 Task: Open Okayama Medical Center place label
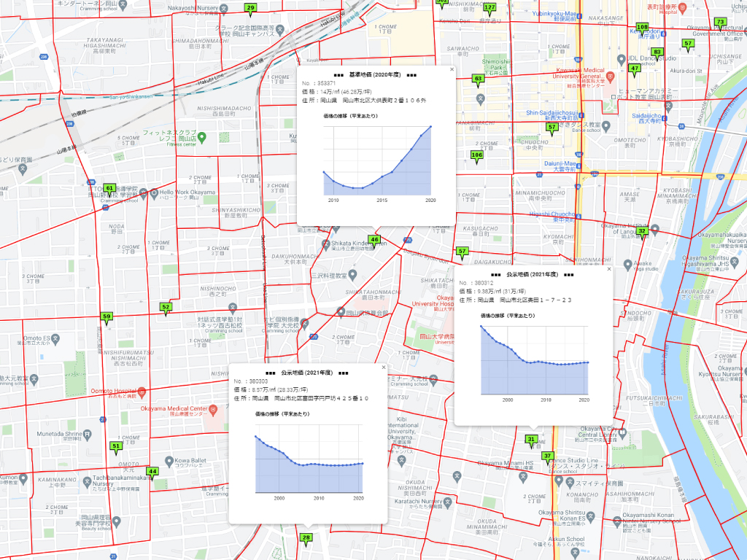tap(174, 408)
